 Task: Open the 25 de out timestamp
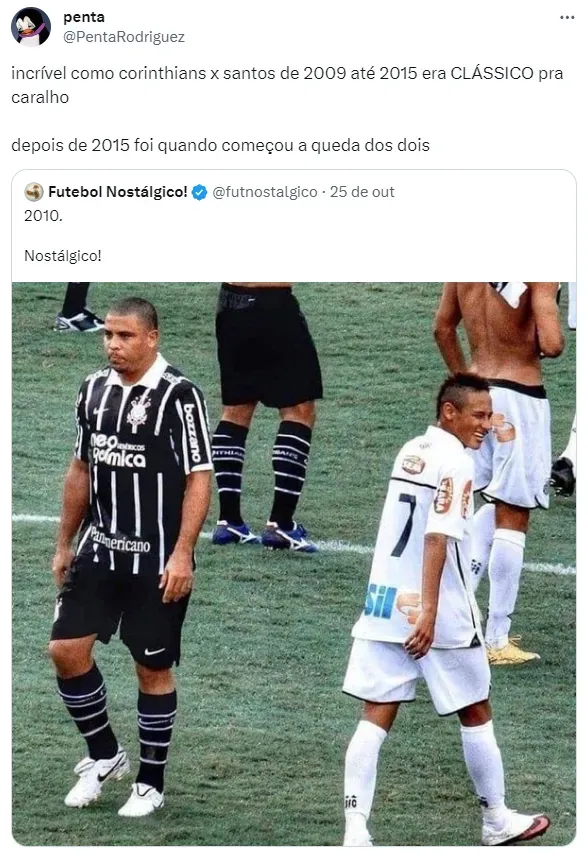coord(362,192)
